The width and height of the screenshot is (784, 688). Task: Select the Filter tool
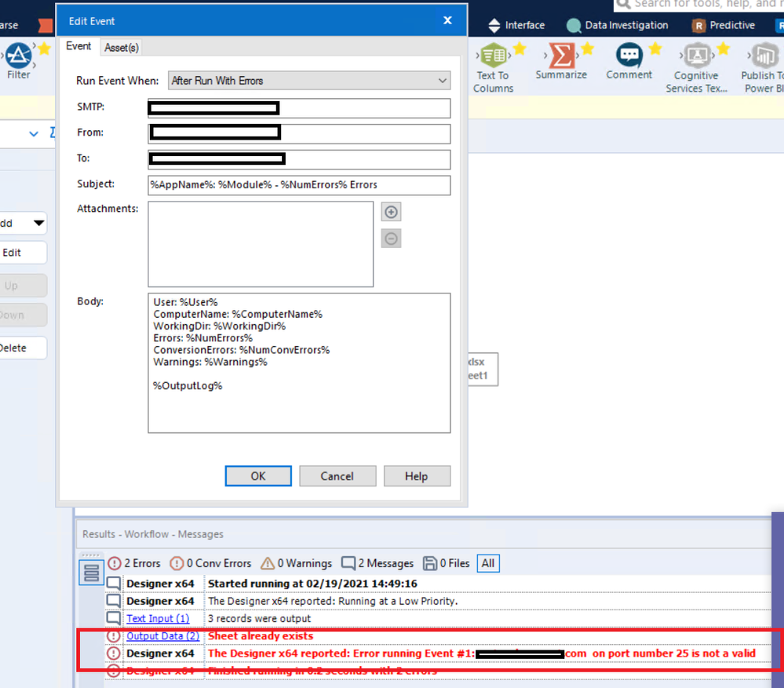coord(19,56)
